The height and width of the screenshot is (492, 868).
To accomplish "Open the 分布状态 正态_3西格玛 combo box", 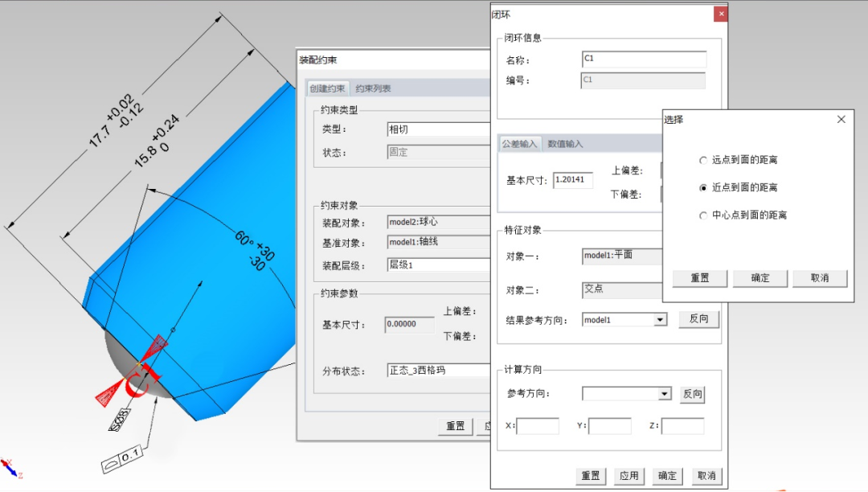I will [438, 371].
